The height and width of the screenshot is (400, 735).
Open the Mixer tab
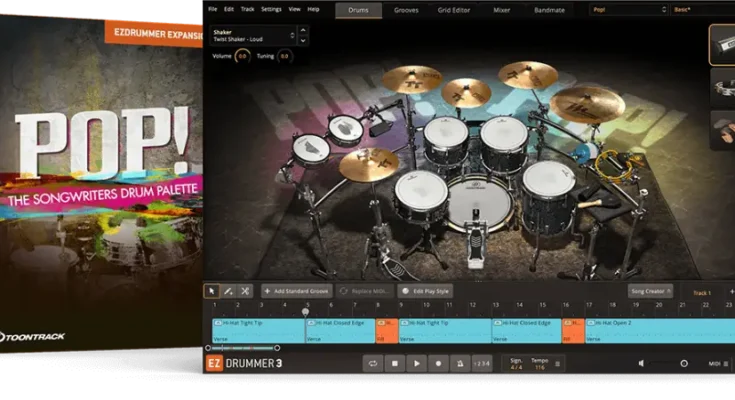click(x=504, y=9)
